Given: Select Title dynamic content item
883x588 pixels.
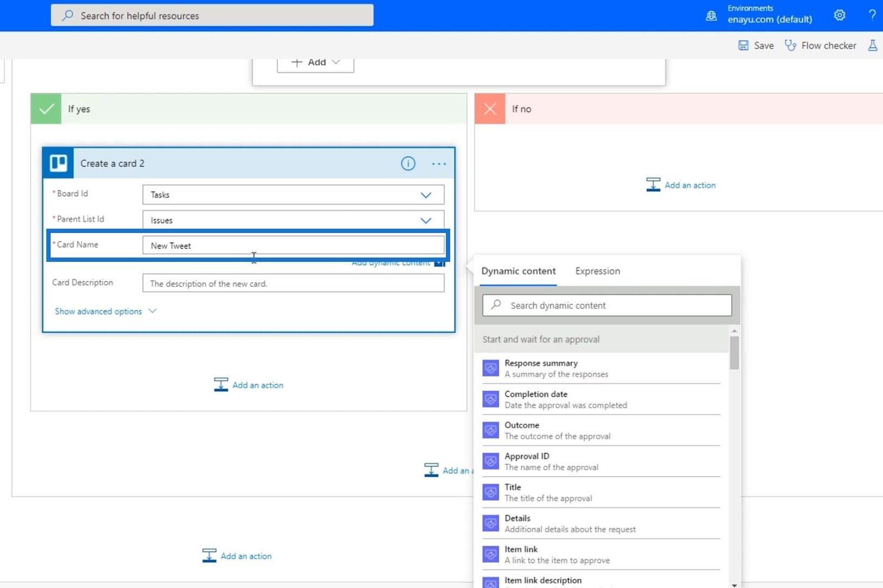Looking at the screenshot, I should coord(601,493).
